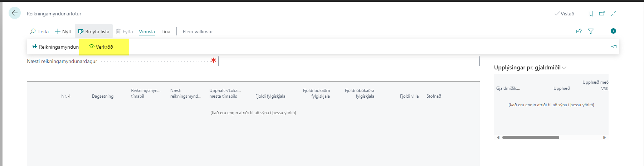Click the back arrow button
This screenshot has height=166, width=644.
(15, 13)
